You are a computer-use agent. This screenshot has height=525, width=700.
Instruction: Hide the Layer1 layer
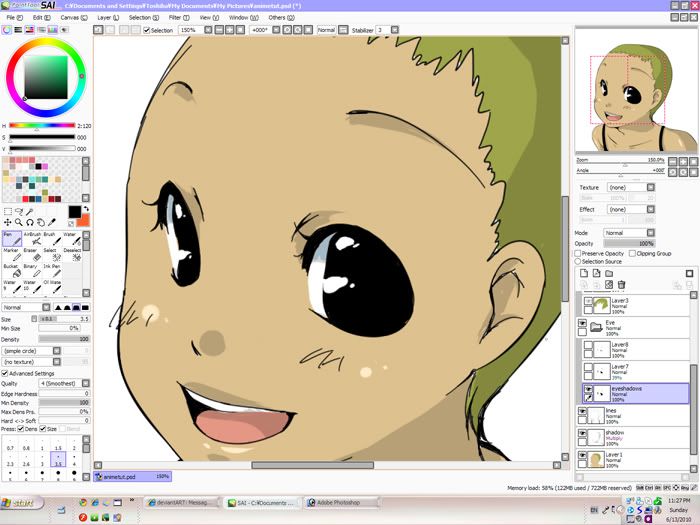(583, 455)
